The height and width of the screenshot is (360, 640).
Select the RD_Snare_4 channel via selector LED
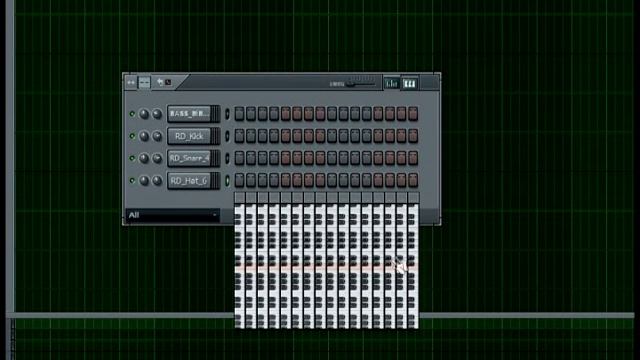pyautogui.click(x=227, y=158)
